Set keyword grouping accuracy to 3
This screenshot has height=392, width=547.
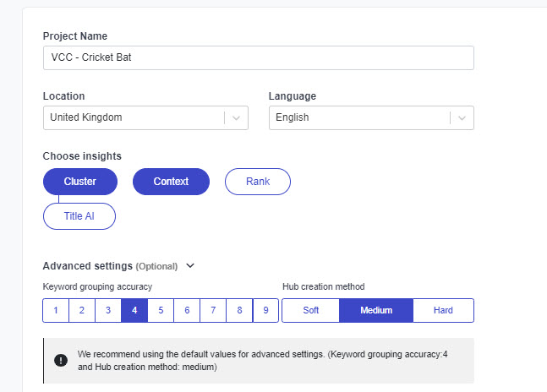pos(108,311)
